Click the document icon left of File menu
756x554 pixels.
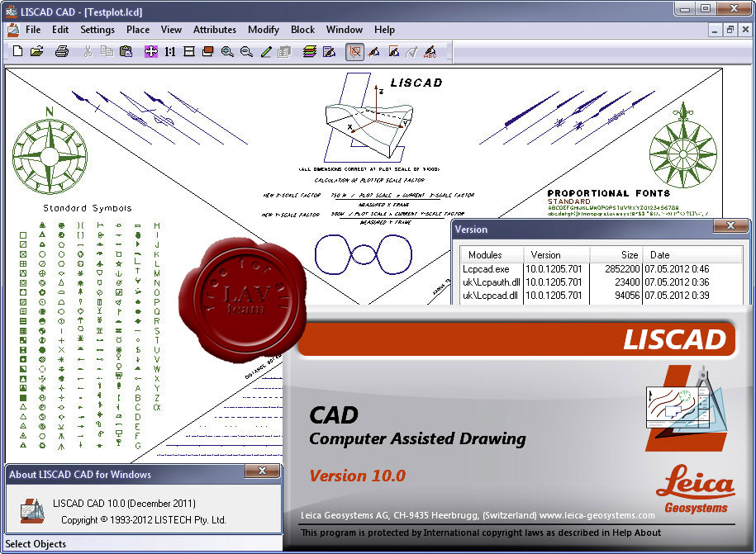click(x=13, y=30)
